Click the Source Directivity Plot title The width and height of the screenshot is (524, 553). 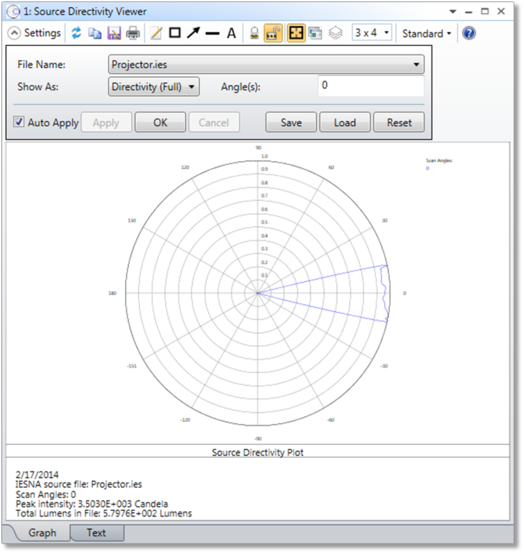pyautogui.click(x=257, y=452)
